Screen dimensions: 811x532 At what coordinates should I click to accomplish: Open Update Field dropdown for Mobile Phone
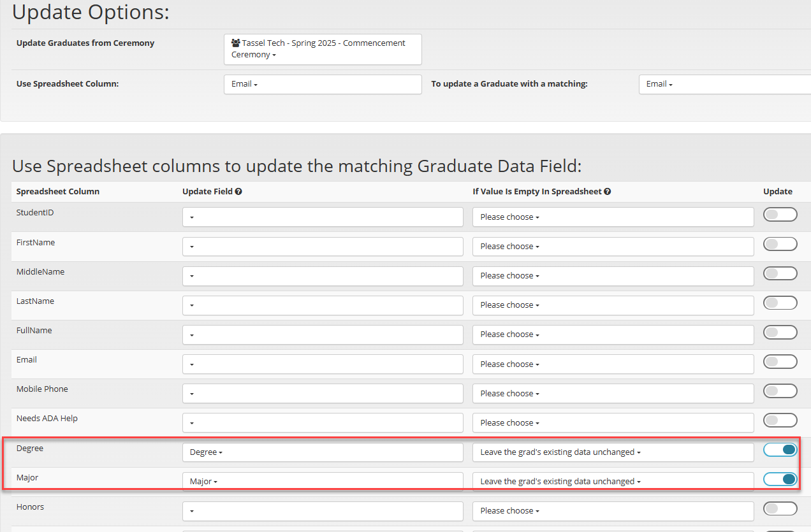[322, 394]
